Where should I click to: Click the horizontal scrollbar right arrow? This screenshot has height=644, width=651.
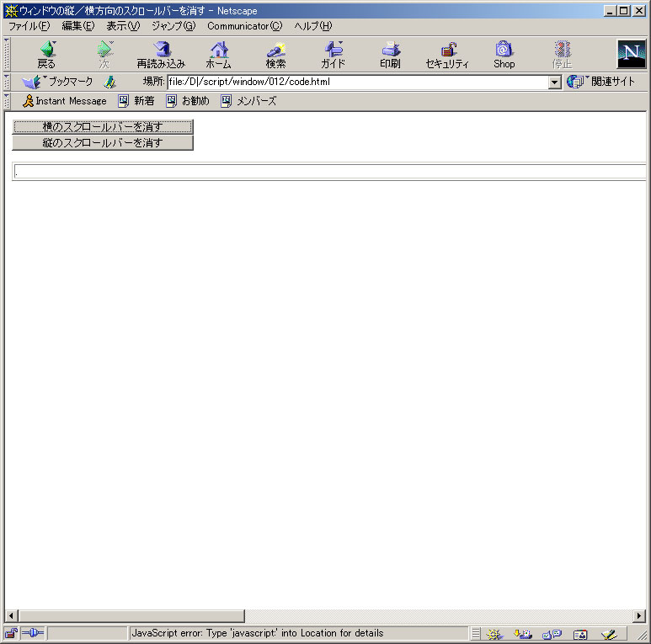(639, 616)
